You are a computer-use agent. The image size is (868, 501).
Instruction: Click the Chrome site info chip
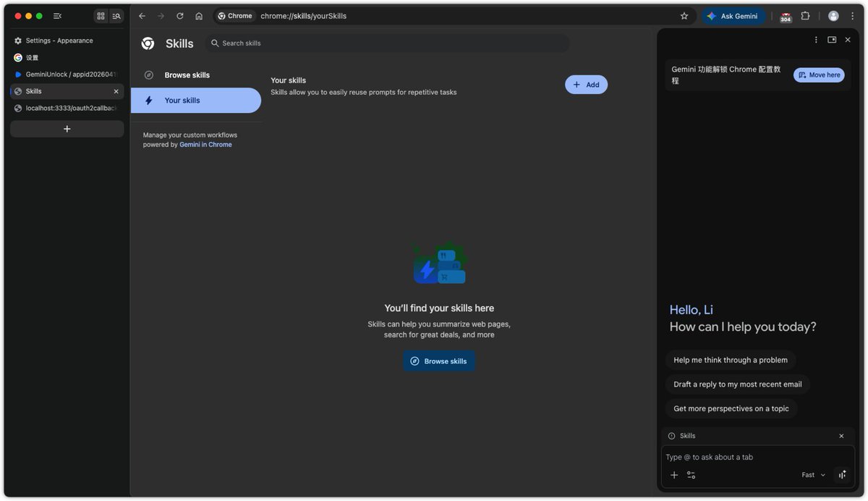pos(235,16)
